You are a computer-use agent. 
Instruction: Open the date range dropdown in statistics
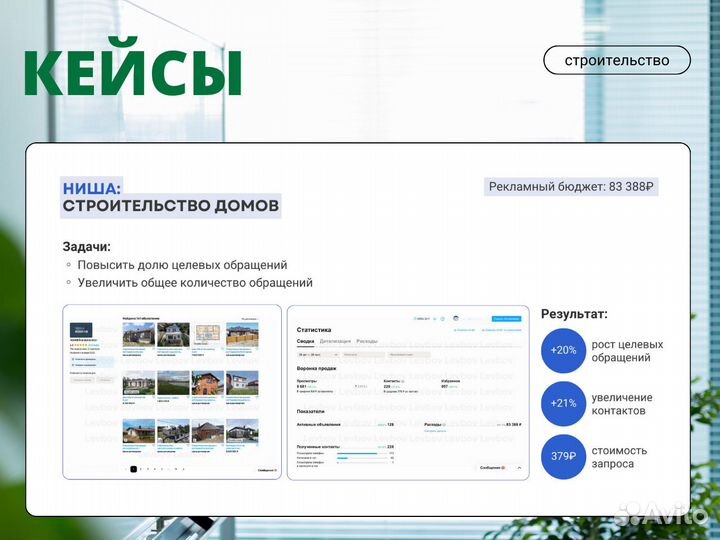pos(318,355)
